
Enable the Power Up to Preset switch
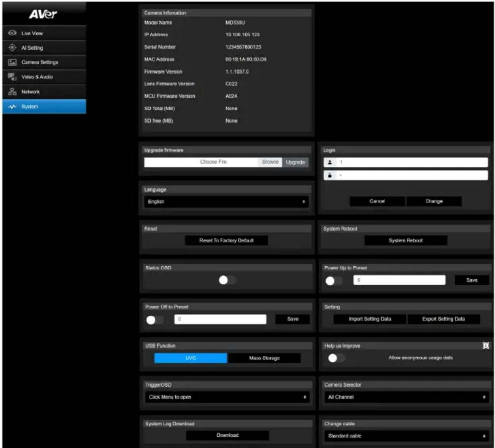coord(334,281)
